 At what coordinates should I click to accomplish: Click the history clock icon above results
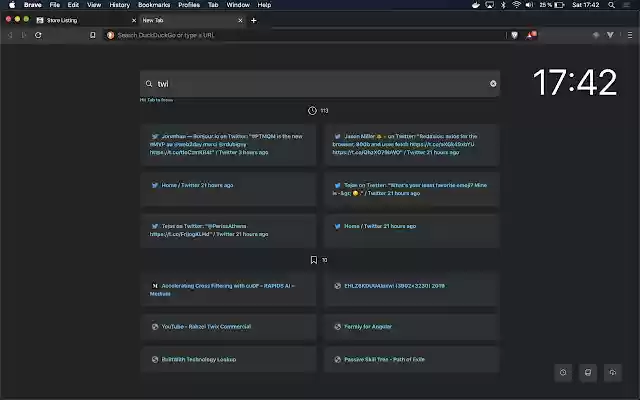pos(312,111)
